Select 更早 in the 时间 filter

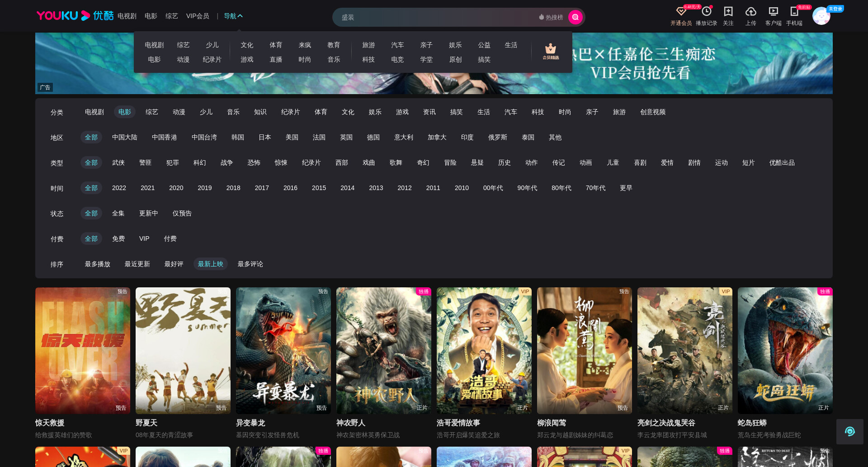coord(626,188)
